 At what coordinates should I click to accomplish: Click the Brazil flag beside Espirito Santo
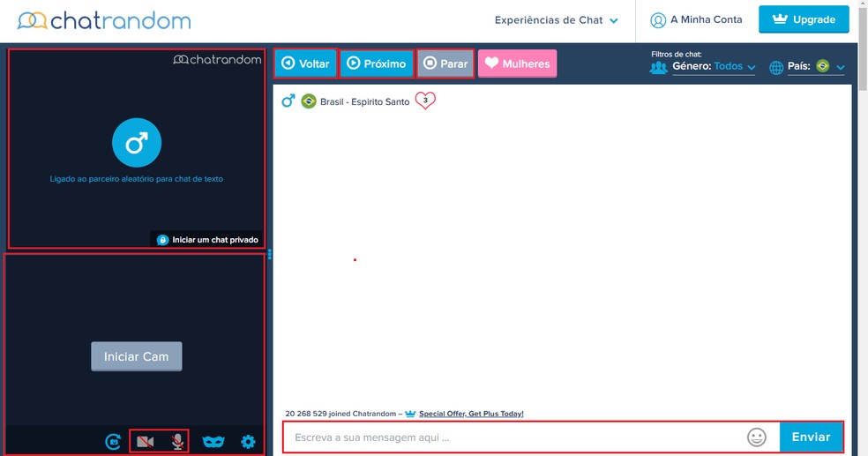(x=309, y=101)
